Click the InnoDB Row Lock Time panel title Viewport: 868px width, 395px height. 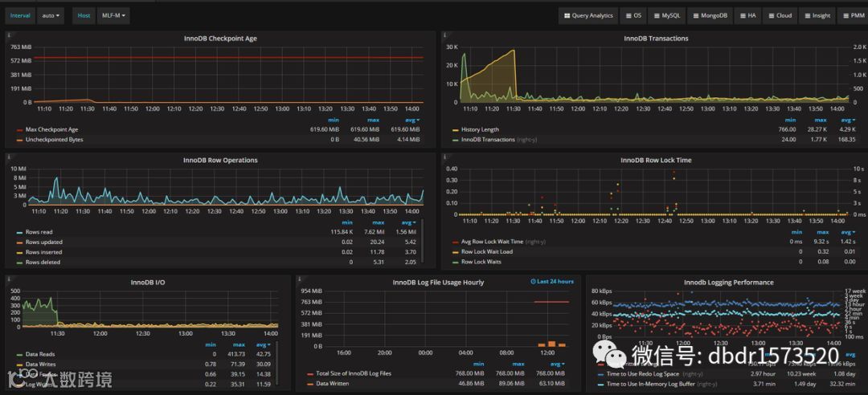tap(656, 160)
